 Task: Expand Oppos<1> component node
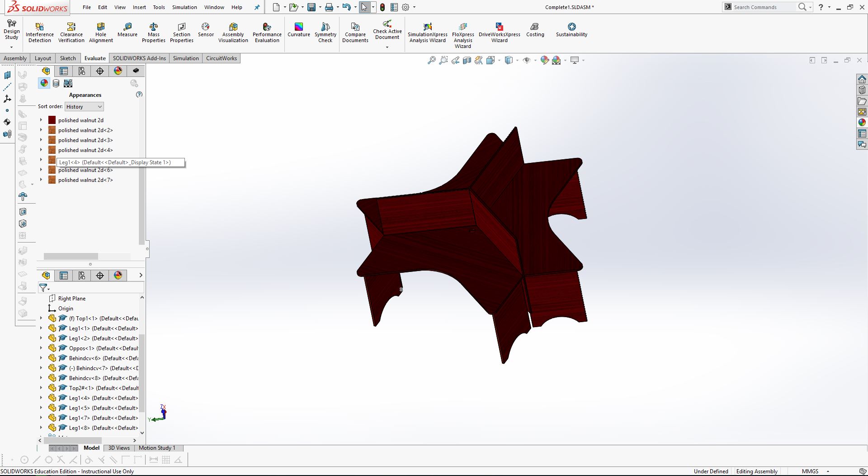pyautogui.click(x=41, y=348)
